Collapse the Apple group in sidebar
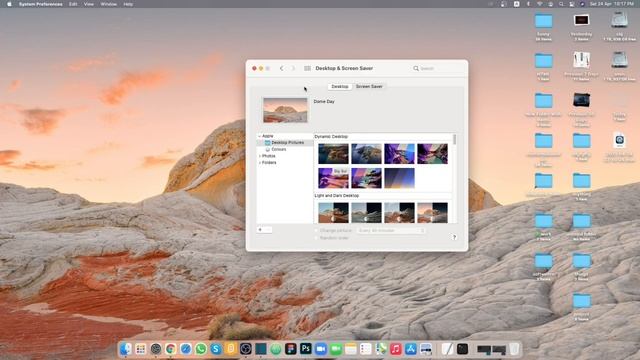The width and height of the screenshot is (640, 360). tap(260, 136)
